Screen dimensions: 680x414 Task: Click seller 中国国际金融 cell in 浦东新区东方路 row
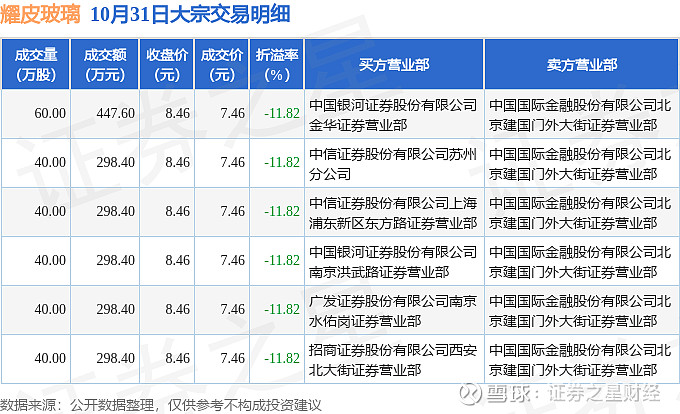point(580,213)
